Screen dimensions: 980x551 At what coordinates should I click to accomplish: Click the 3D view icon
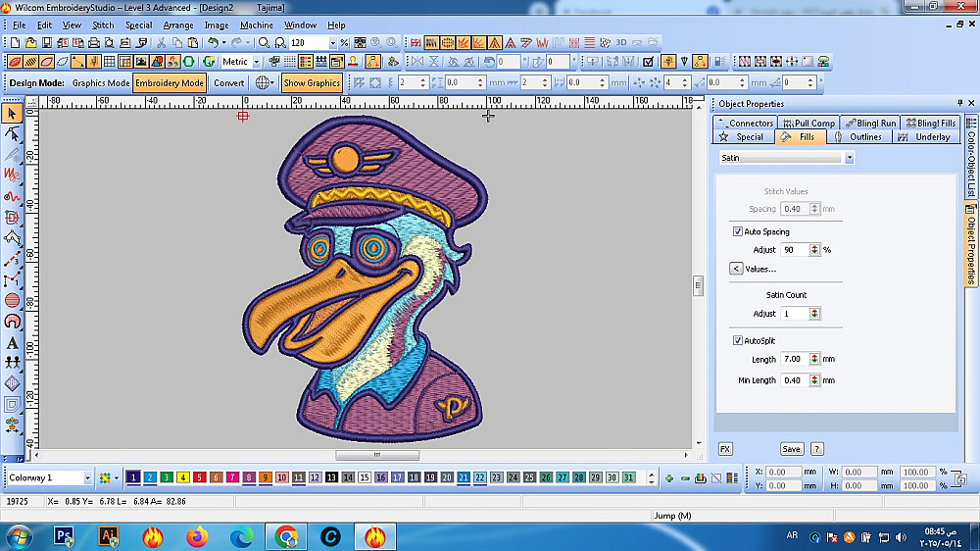[x=620, y=43]
